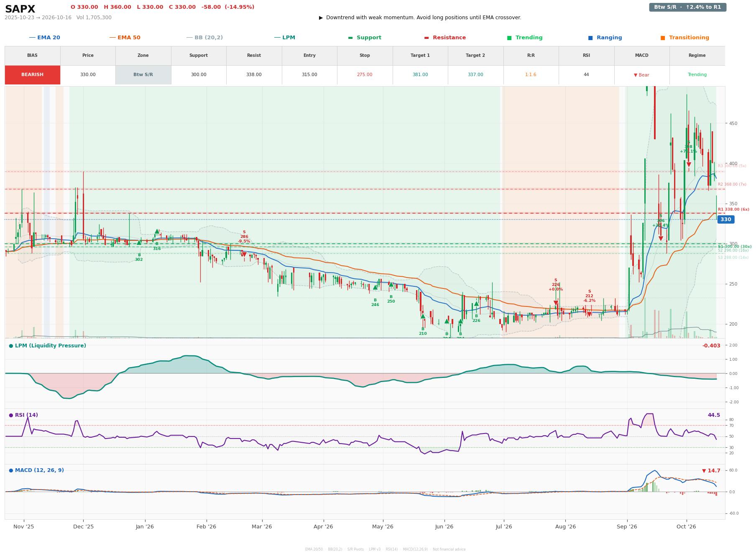Click the orange Transitioning regime legend
Image resolution: width=756 pixels, height=556 pixels.
[x=685, y=38]
